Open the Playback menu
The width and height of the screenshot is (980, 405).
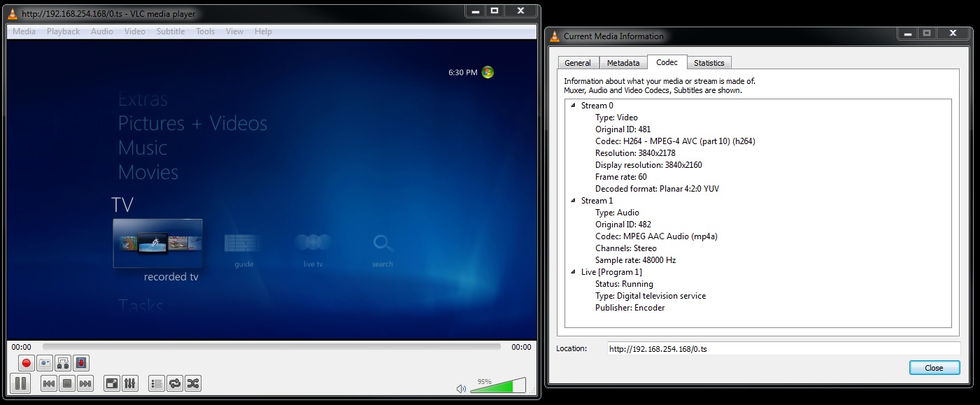pos(63,31)
